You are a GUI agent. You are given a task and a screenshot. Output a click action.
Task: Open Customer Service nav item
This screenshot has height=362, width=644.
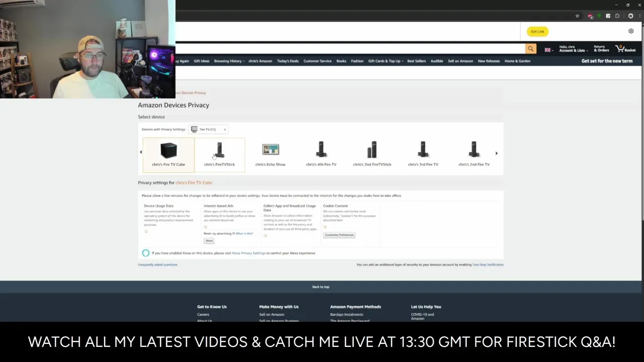tap(317, 61)
